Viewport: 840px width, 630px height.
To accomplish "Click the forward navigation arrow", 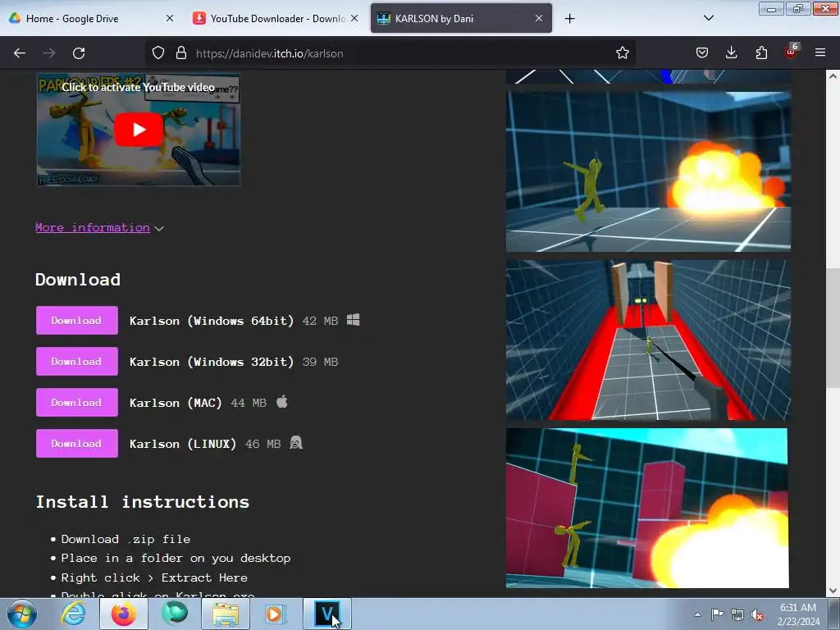I will click(x=49, y=53).
